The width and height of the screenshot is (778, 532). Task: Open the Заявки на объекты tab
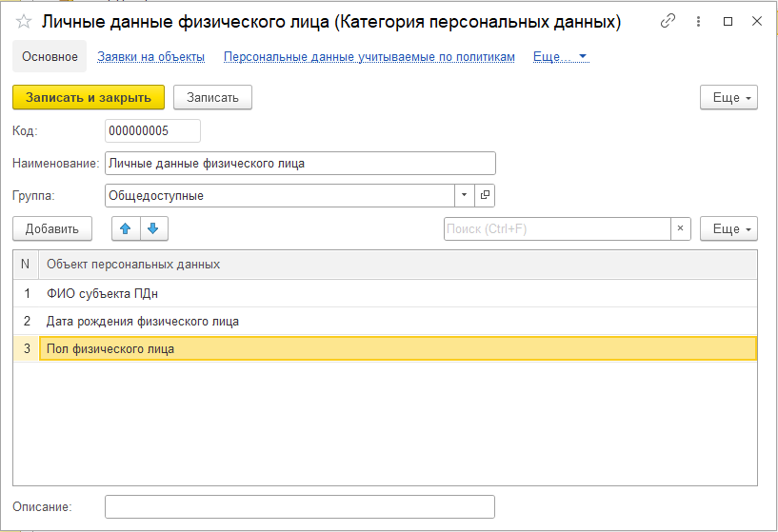[150, 57]
